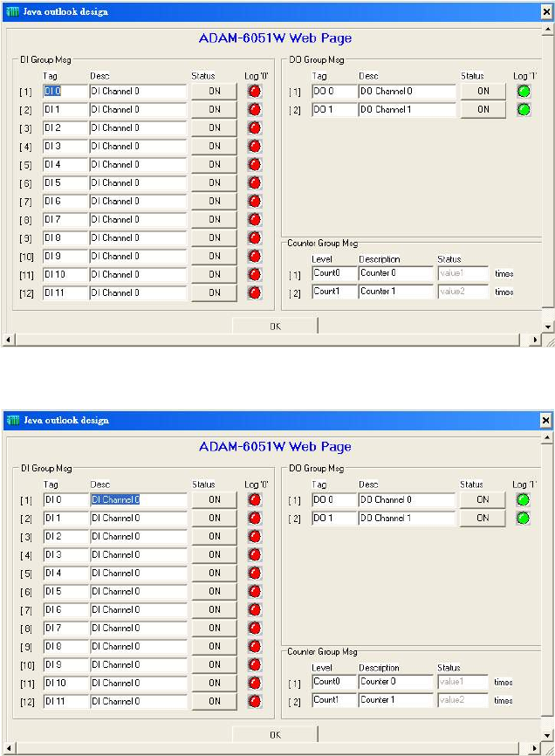Image resolution: width=555 pixels, height=756 pixels.
Task: Select highlighted DI Channel 0 description for DI 0 in lower window
Action: coord(139,499)
